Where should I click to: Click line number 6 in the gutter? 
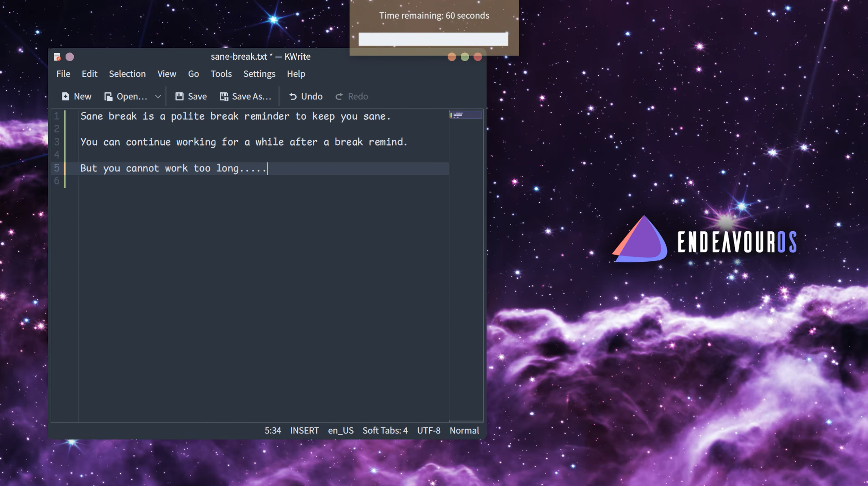tap(57, 181)
